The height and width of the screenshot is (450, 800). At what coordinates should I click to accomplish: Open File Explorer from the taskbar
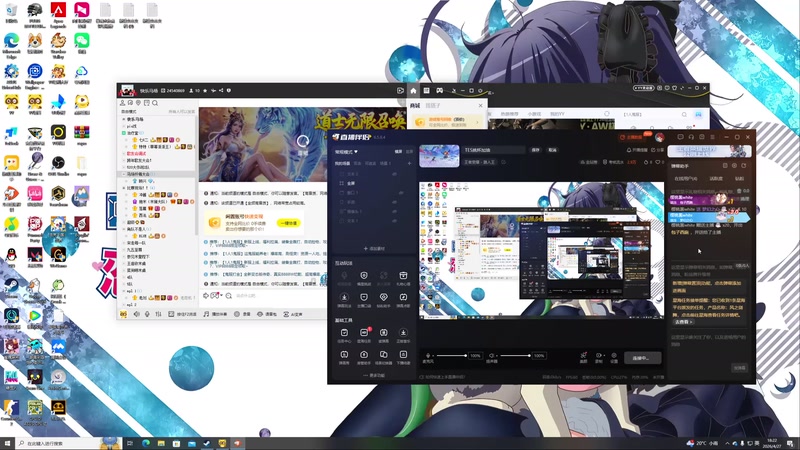point(161,443)
